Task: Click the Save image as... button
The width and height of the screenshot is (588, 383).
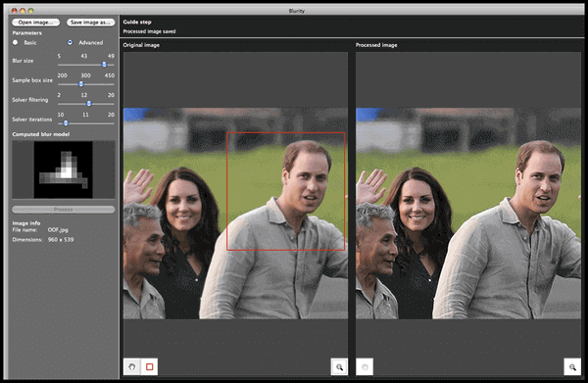Action: click(91, 23)
